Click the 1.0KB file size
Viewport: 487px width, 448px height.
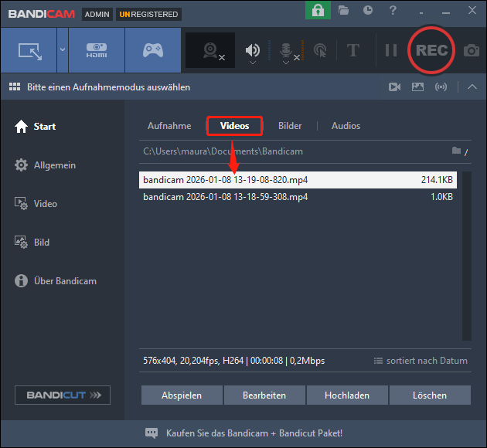click(x=441, y=197)
